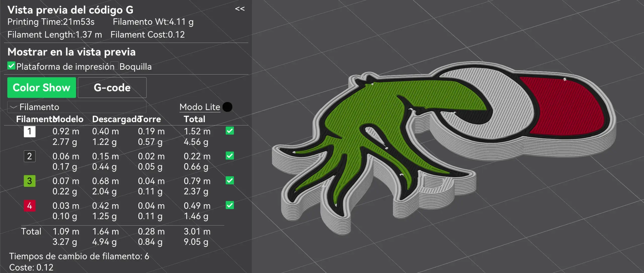Screen dimensions: 644x273
Task: Click the 3.01 m grand total value
Action: (x=197, y=231)
